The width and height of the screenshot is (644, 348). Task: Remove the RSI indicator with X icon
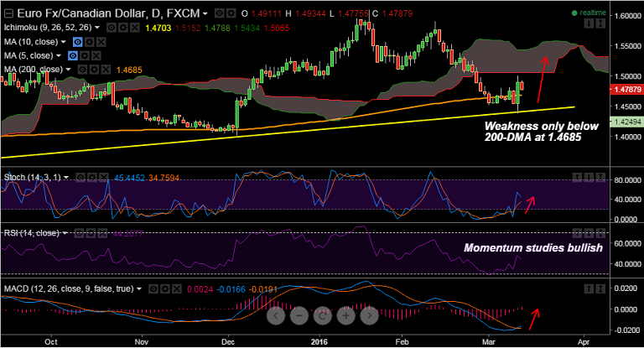pyautogui.click(x=102, y=233)
